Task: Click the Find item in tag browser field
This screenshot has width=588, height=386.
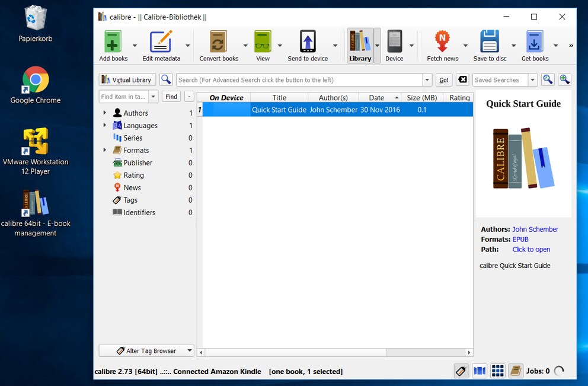Action: click(124, 97)
